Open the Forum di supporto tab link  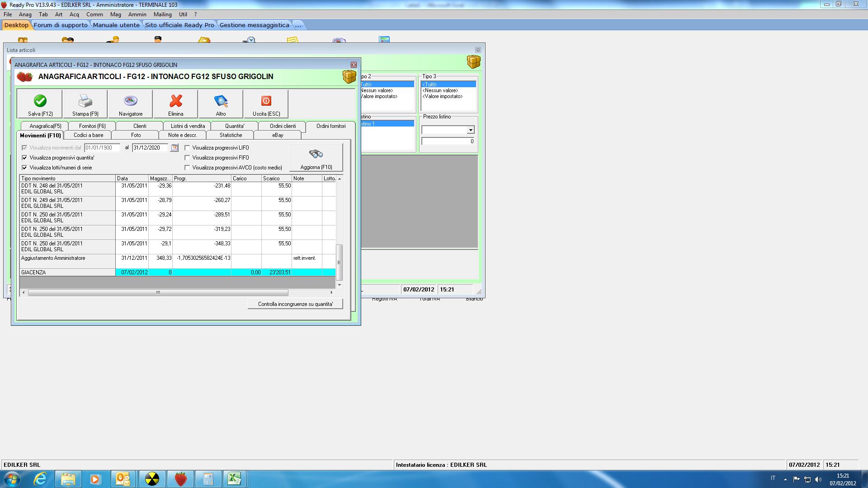61,25
